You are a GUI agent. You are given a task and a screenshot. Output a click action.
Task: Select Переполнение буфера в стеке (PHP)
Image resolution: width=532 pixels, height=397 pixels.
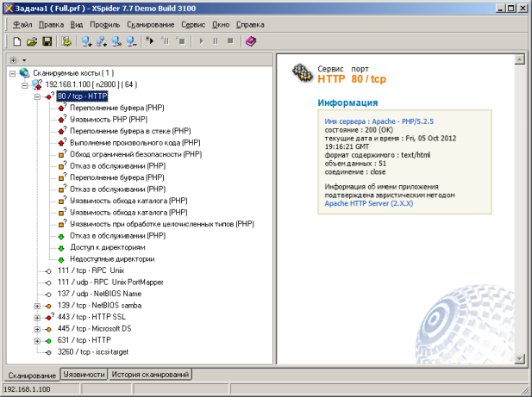[x=130, y=131]
